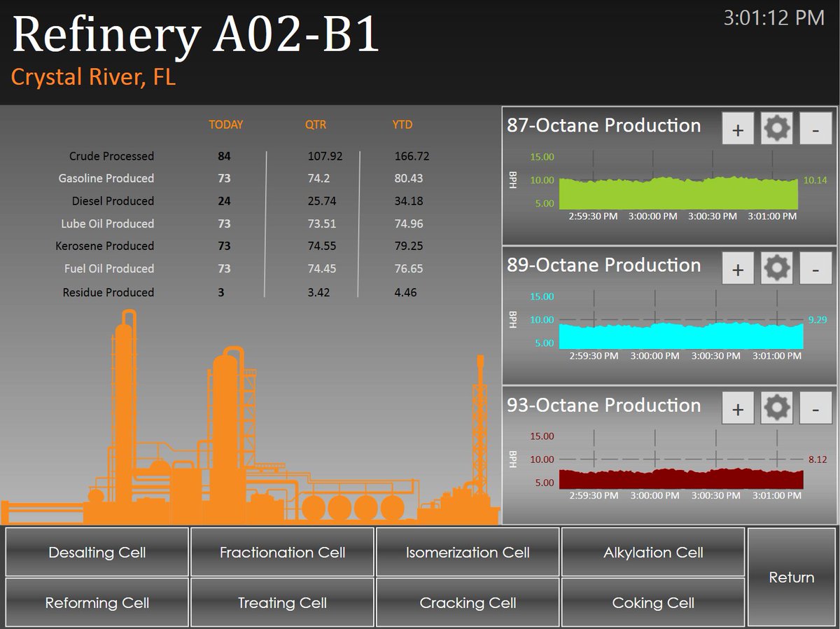Screen dimensions: 840x629
Task: Select the QTR column header
Action: (315, 125)
